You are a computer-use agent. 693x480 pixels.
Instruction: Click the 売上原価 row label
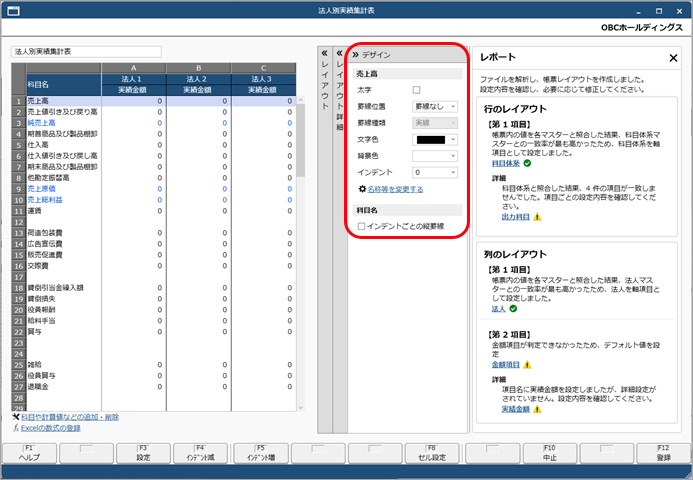[x=42, y=189]
